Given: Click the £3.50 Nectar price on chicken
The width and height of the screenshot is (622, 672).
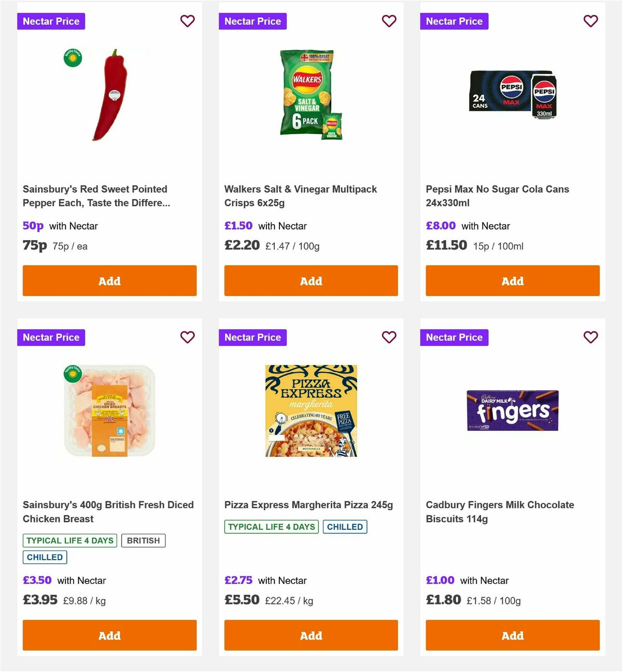Looking at the screenshot, I should coord(37,580).
